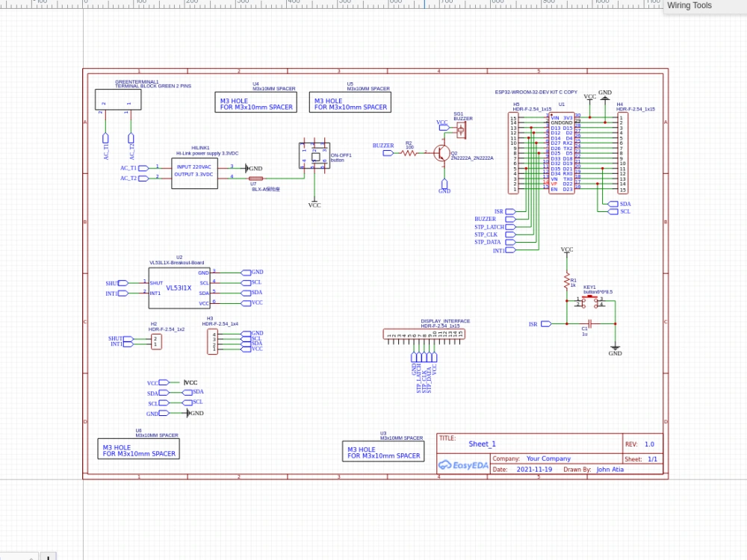This screenshot has width=747, height=560.
Task: Click GND net port at bottom-left flag group
Action: click(164, 414)
